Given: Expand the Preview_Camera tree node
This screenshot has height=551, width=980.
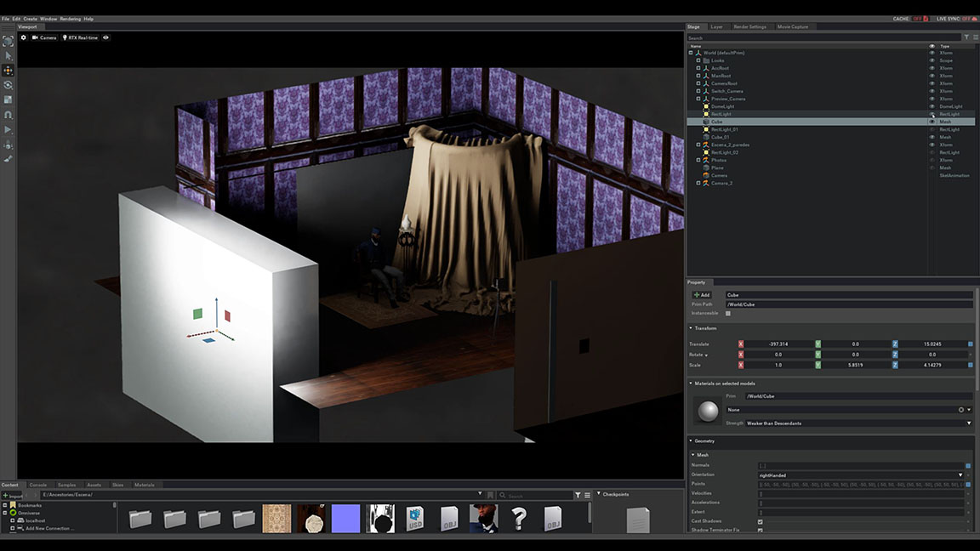Looking at the screenshot, I should click(x=698, y=99).
